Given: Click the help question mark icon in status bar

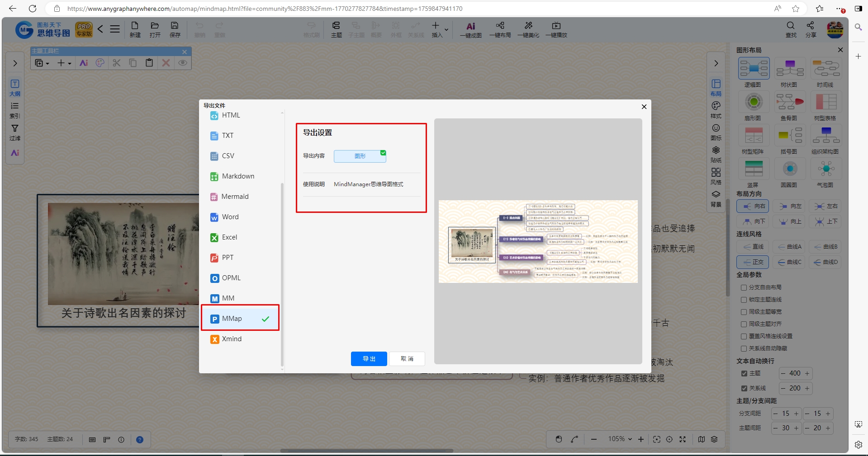Looking at the screenshot, I should (x=140, y=439).
